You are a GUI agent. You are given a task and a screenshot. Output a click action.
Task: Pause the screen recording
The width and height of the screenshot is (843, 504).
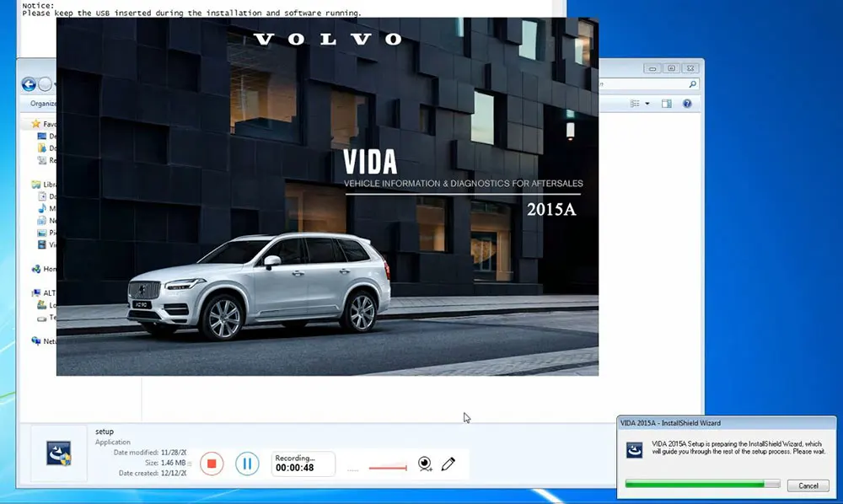coord(247,464)
